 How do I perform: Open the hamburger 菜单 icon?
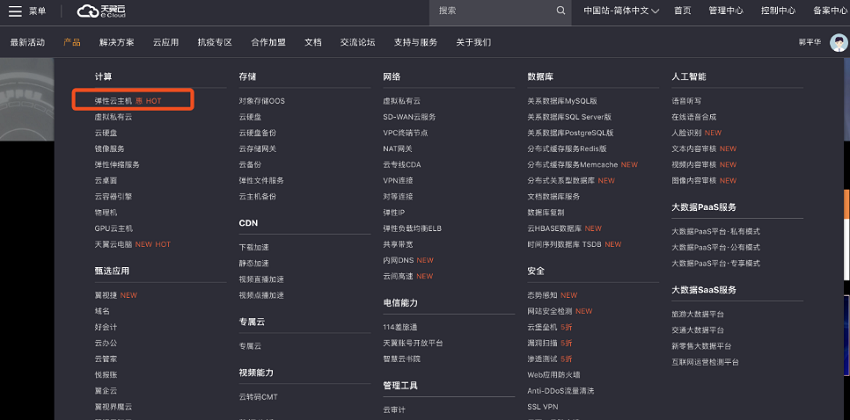[15, 11]
